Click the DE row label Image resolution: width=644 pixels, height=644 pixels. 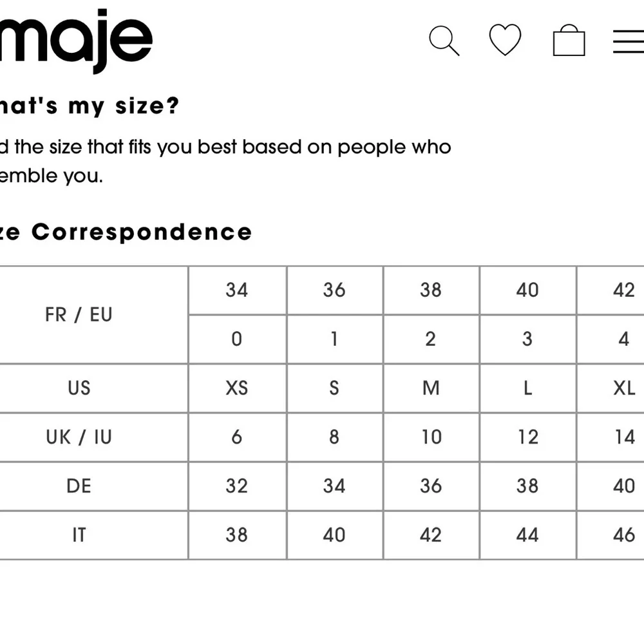point(79,486)
